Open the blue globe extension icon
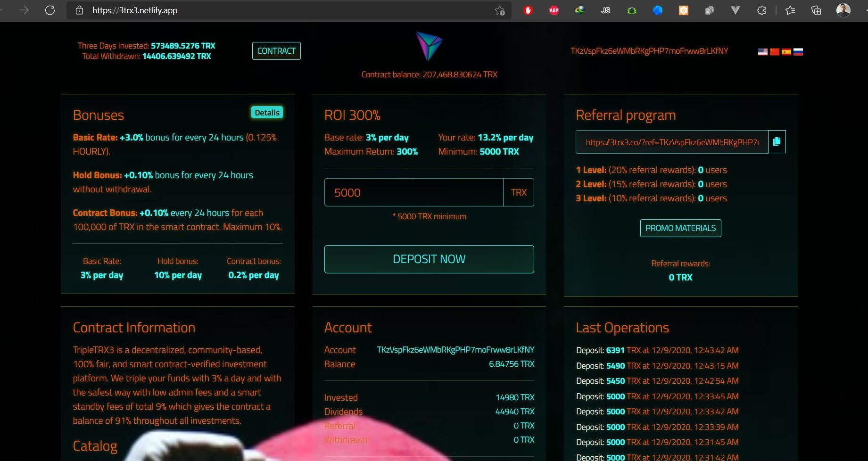This screenshot has height=461, width=868. pos(658,10)
